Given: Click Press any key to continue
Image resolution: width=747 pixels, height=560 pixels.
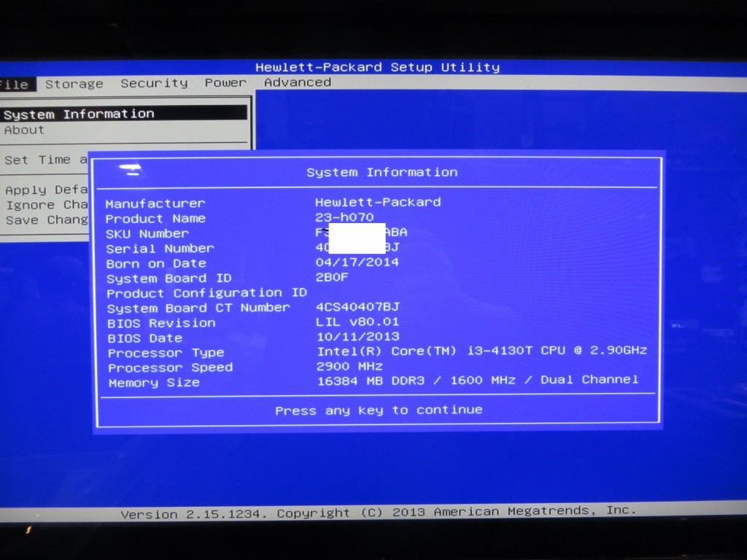Looking at the screenshot, I should [378, 411].
